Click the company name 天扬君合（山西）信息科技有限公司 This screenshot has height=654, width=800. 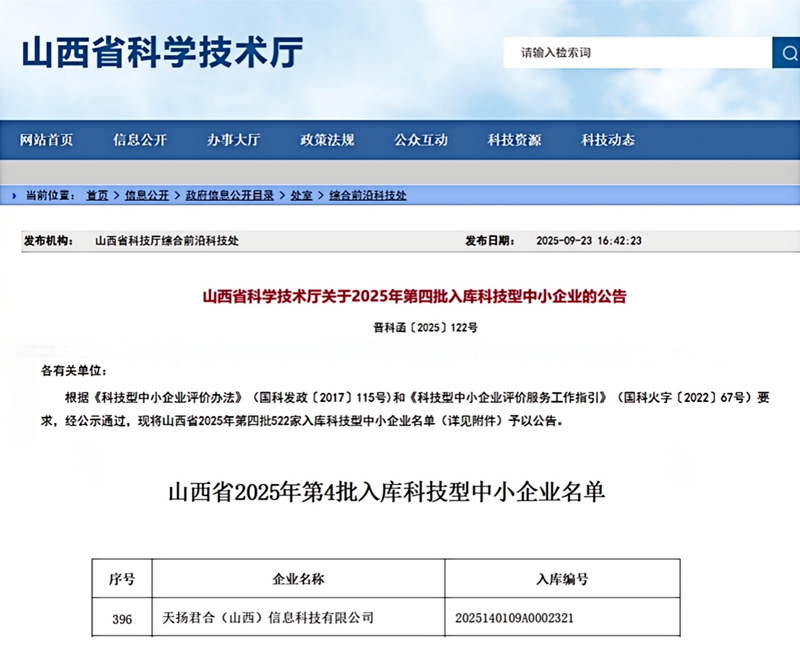coord(268,618)
